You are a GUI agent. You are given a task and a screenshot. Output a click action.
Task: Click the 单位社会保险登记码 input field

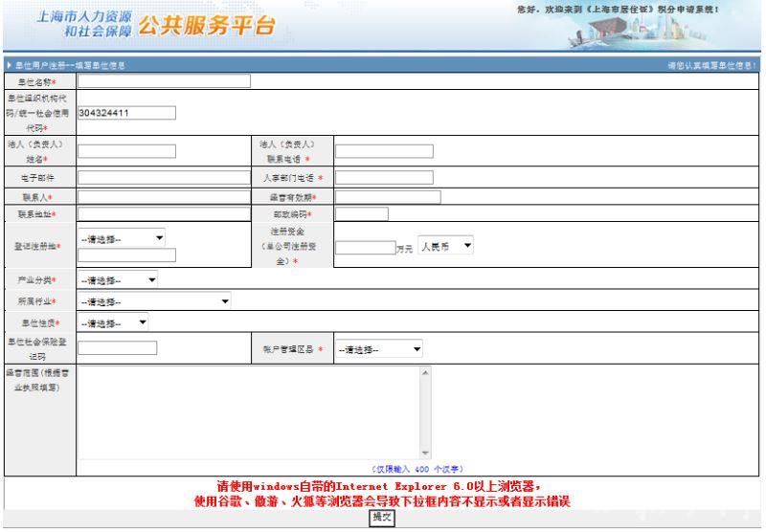(x=117, y=348)
